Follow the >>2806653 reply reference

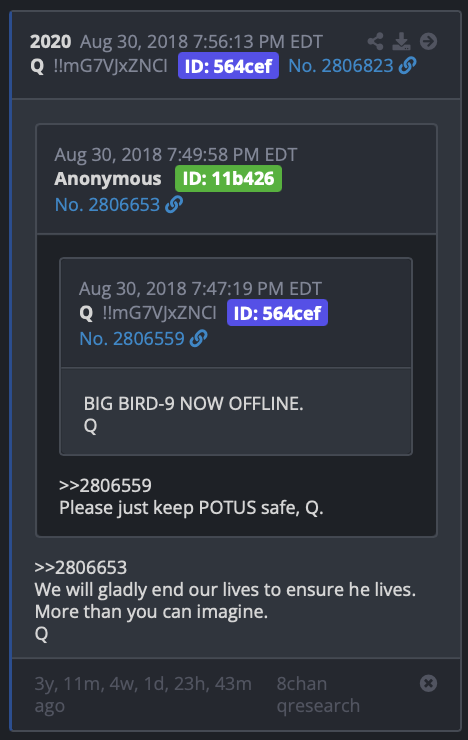point(81,567)
